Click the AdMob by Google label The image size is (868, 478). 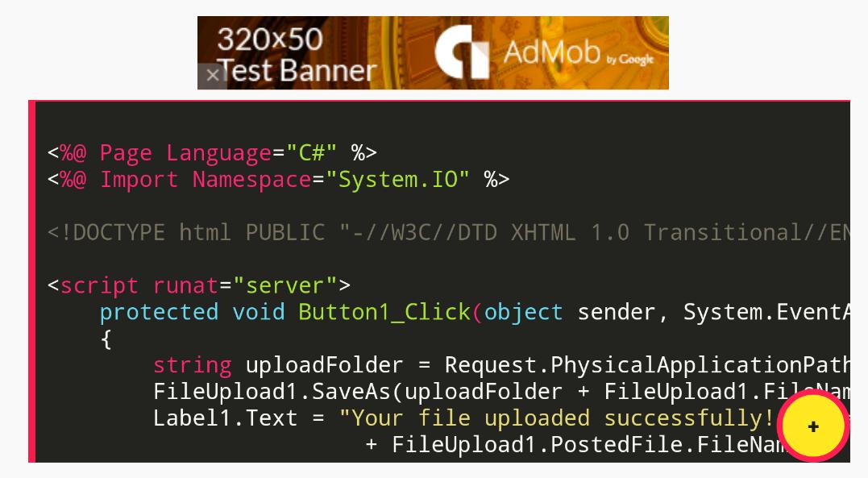[579, 53]
